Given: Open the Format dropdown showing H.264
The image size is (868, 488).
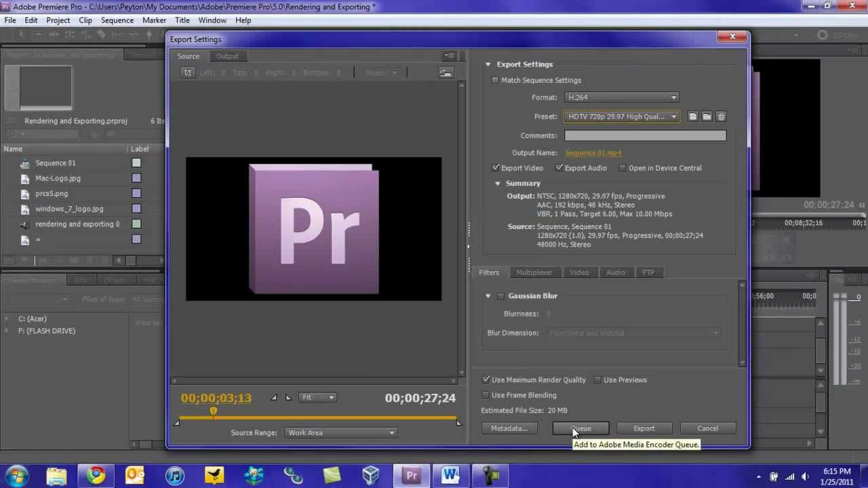Looking at the screenshot, I should 622,98.
